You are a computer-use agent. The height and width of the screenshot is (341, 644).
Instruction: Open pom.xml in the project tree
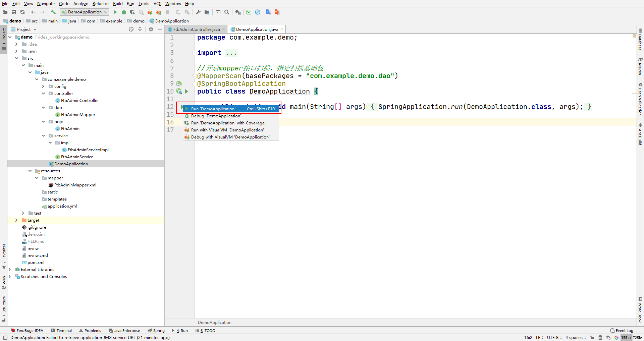click(x=36, y=263)
